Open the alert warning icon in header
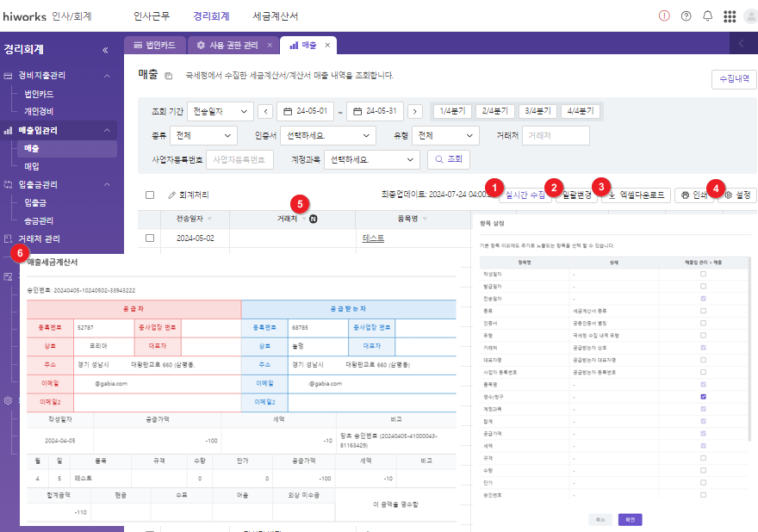Viewport: 758px width, 532px height. pos(664,16)
